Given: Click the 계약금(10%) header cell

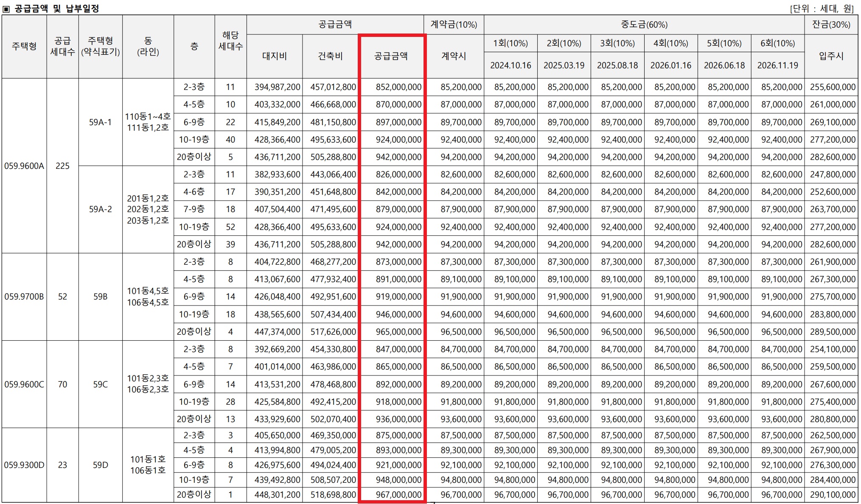Looking at the screenshot, I should [x=454, y=25].
